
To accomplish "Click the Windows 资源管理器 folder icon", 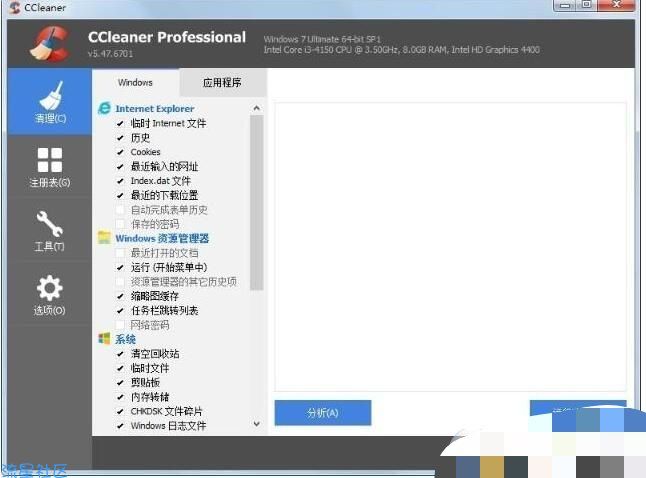I will 104,238.
